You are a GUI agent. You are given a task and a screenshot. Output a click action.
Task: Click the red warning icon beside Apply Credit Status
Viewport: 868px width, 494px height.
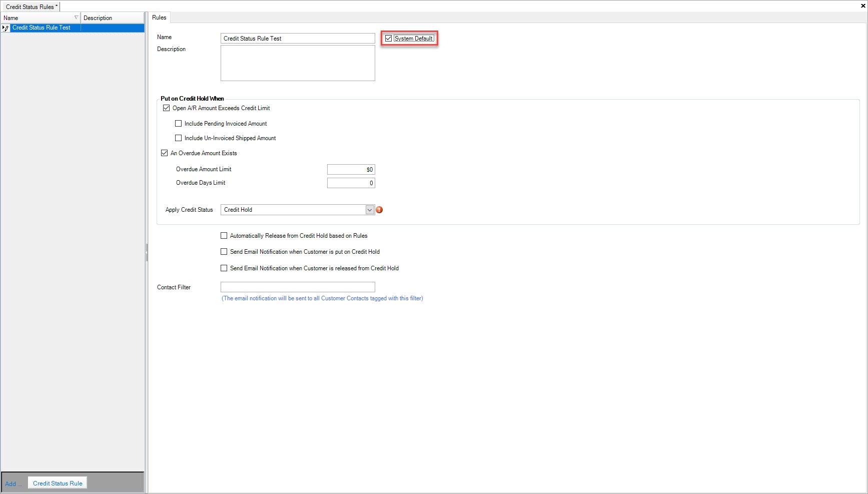tap(379, 210)
